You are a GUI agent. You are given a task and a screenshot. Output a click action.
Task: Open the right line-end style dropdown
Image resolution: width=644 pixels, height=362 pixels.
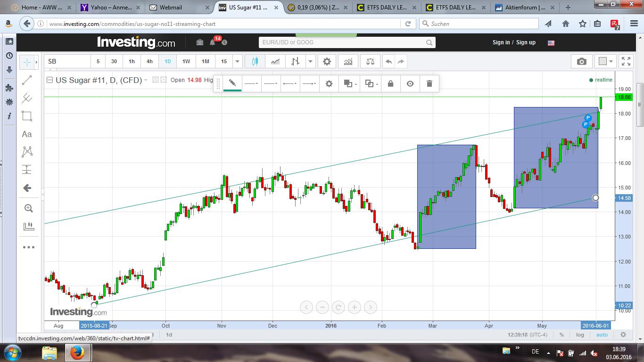(x=309, y=83)
